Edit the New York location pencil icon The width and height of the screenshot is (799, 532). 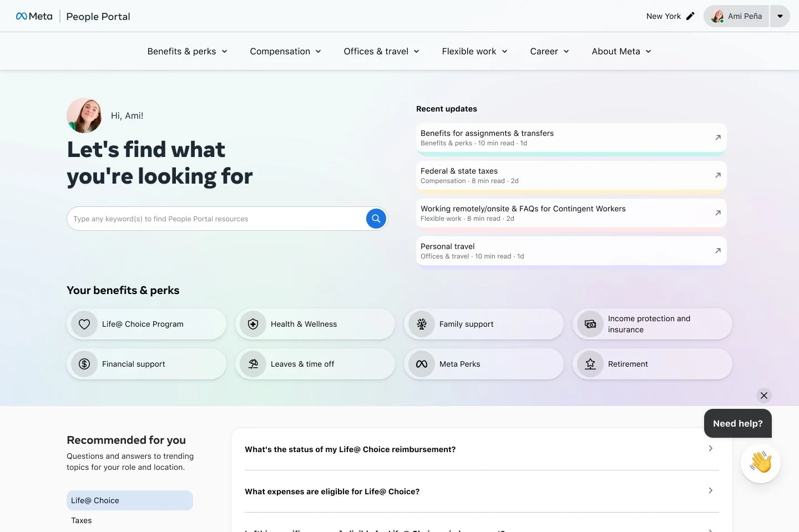(x=690, y=16)
